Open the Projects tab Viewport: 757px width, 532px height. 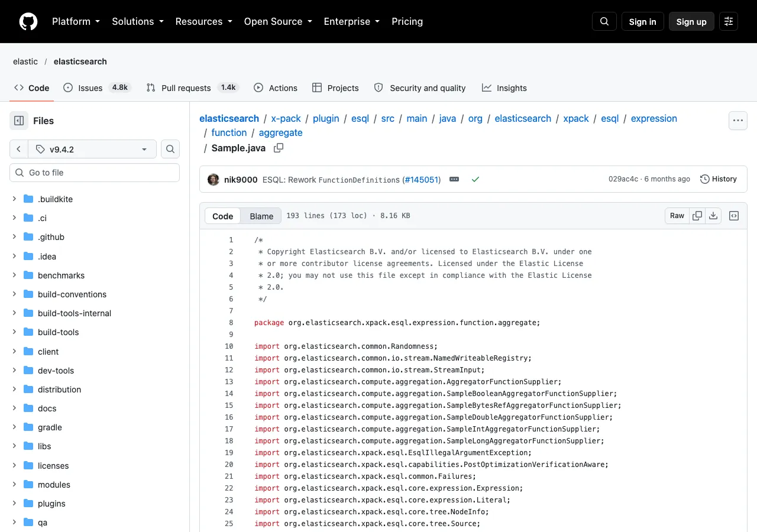click(x=335, y=87)
